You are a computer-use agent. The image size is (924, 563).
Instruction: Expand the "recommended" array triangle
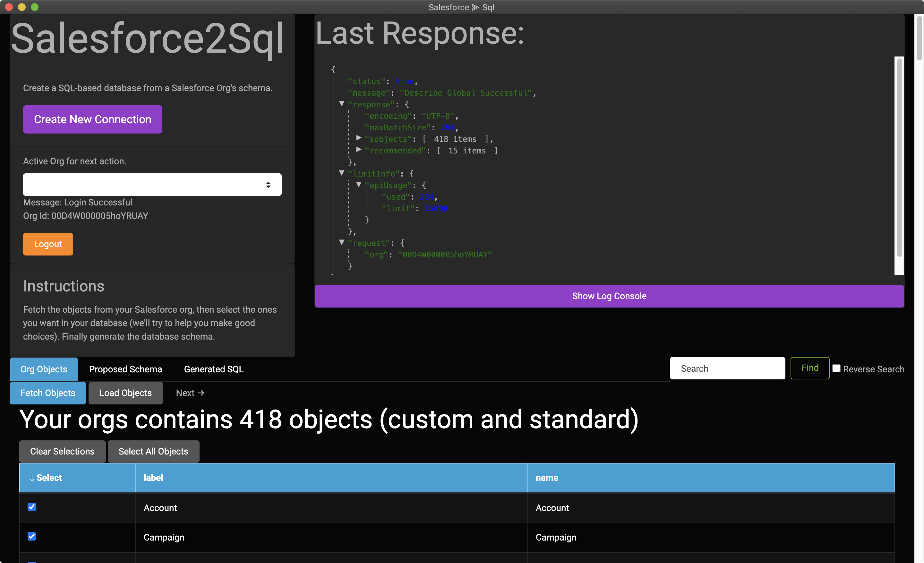pos(359,150)
